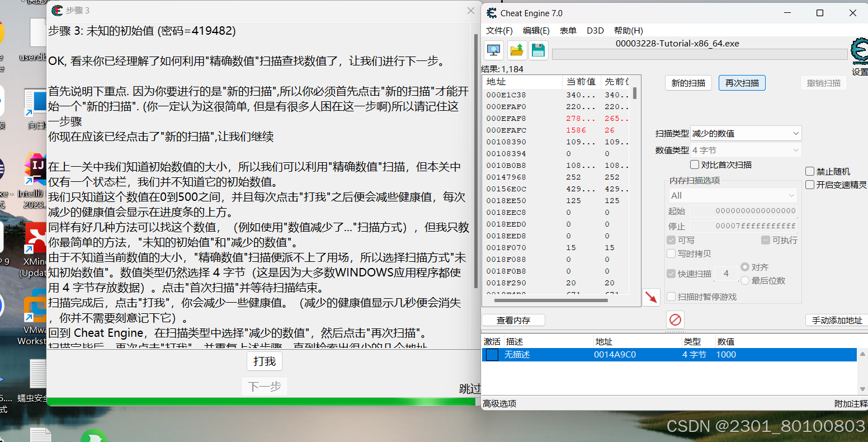868x442 pixels.
Task: Open the 表单 menu
Action: (568, 30)
